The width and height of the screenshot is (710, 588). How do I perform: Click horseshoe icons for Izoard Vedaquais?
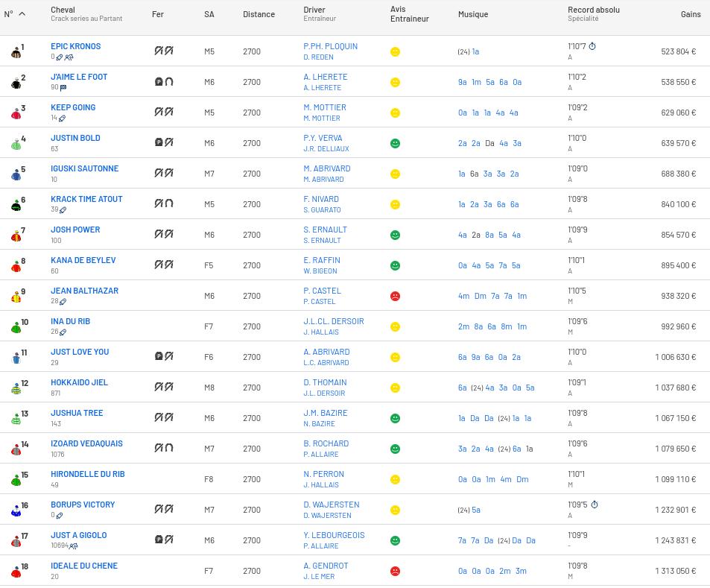coord(163,449)
